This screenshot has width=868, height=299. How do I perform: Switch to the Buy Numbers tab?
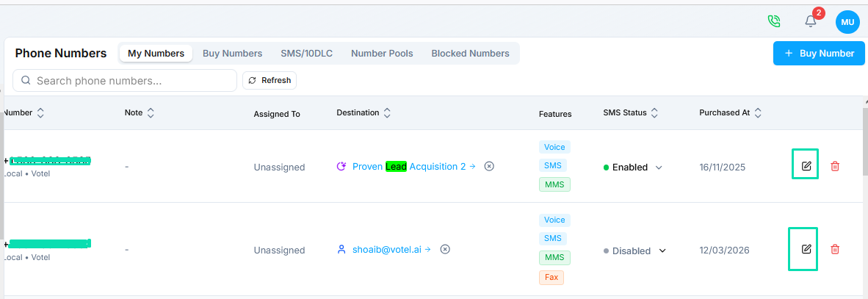[x=232, y=54]
